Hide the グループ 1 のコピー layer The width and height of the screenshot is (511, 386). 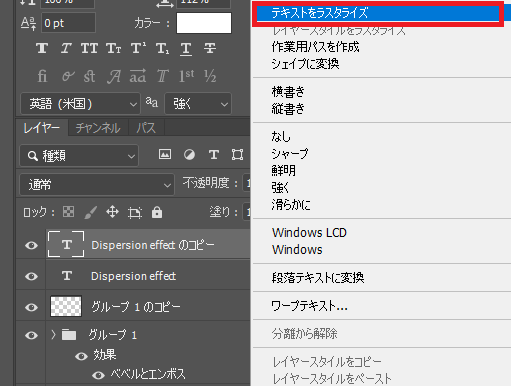pyautogui.click(x=31, y=307)
